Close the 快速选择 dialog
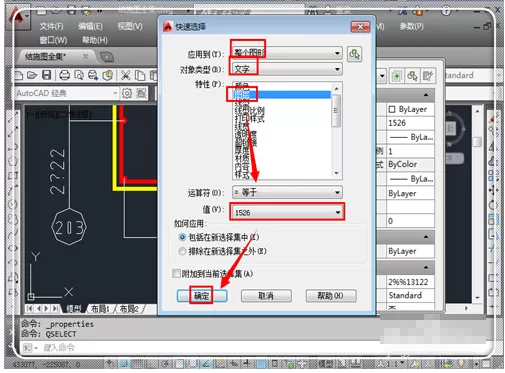The image size is (505, 373). [360, 27]
